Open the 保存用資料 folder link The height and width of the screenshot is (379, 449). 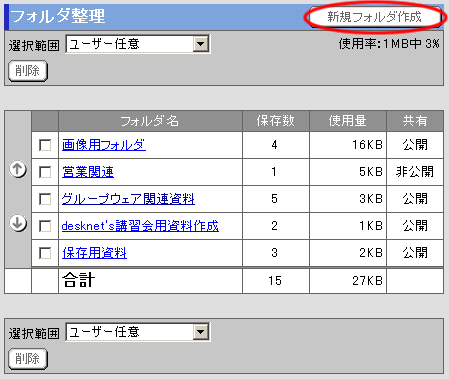(94, 253)
